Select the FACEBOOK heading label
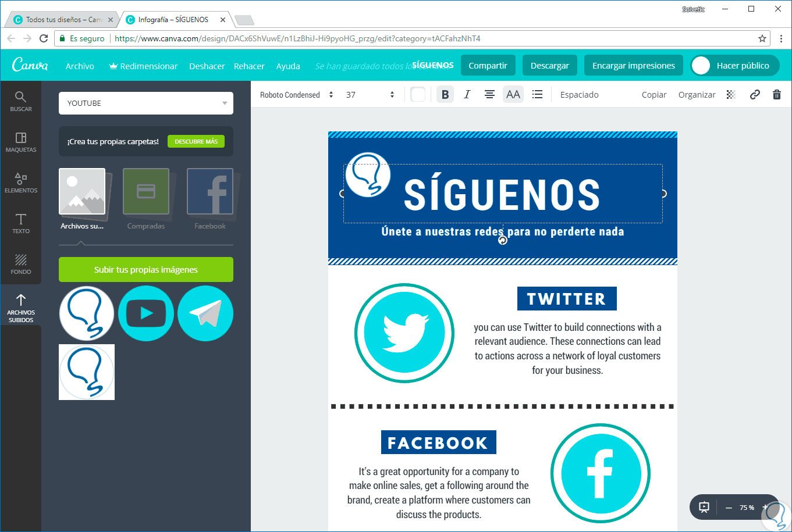The image size is (792, 532). point(438,443)
